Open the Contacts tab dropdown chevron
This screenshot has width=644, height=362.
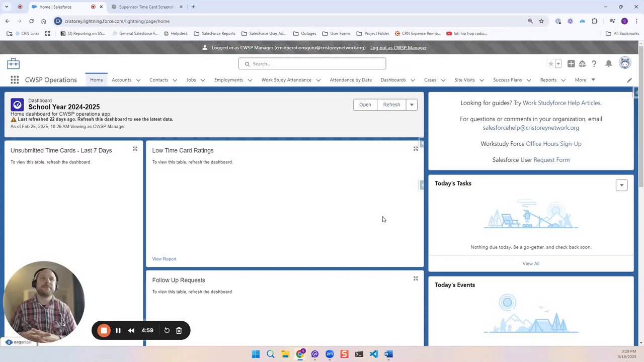tap(175, 80)
